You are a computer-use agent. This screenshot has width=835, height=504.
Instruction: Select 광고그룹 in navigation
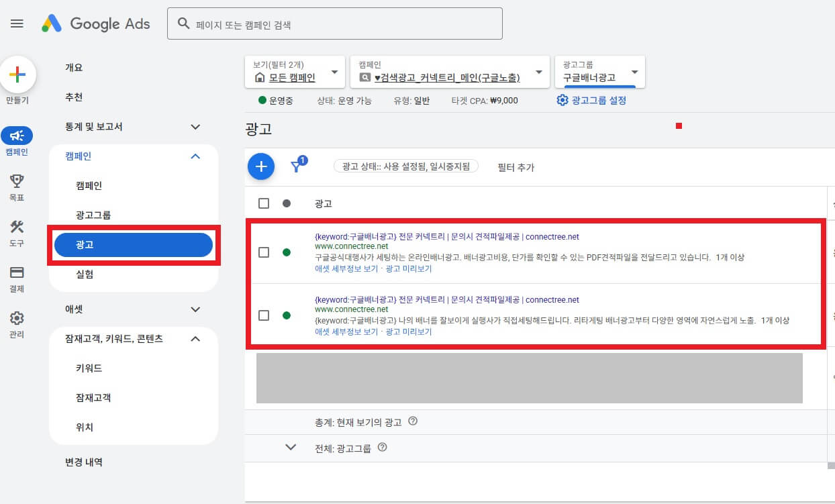click(93, 215)
